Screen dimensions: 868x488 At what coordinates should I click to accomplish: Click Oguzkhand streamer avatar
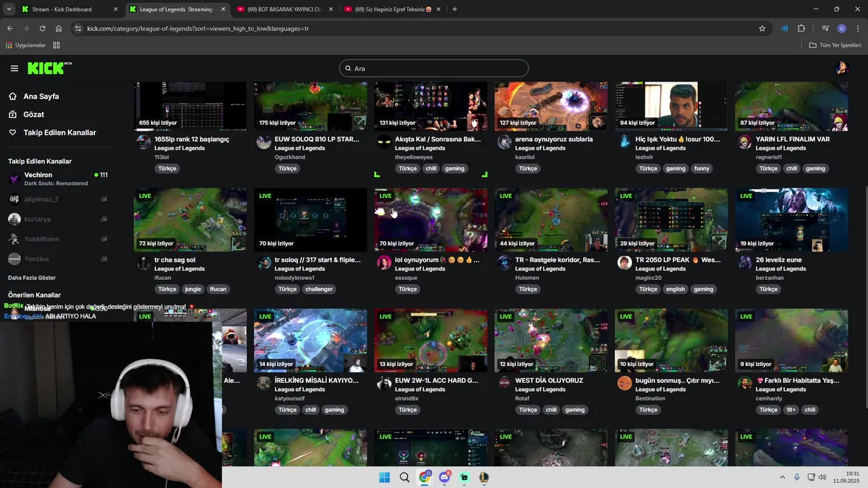click(x=264, y=142)
